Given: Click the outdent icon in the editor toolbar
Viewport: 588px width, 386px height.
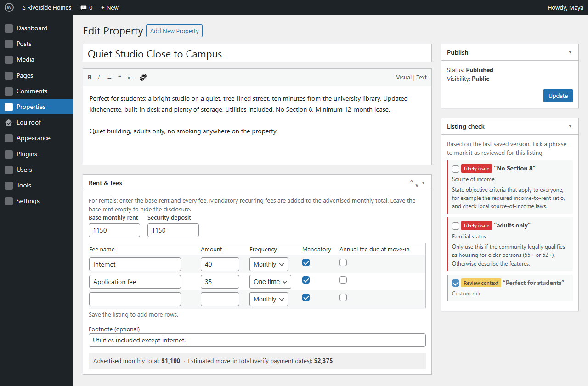Looking at the screenshot, I should pyautogui.click(x=130, y=78).
